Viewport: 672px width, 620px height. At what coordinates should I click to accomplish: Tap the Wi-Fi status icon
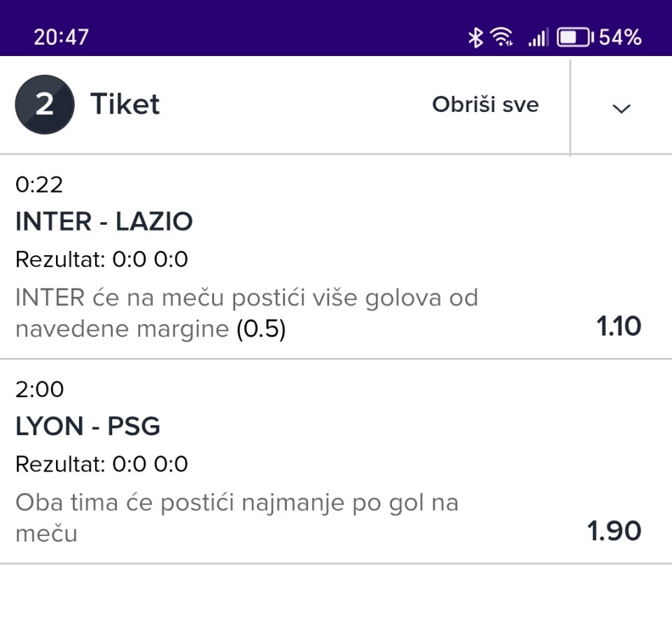tap(502, 37)
